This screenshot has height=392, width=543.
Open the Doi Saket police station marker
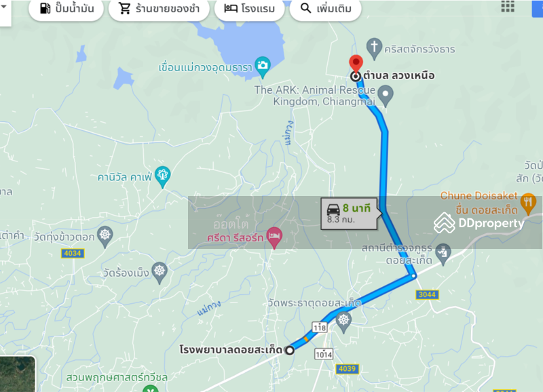pos(443,254)
